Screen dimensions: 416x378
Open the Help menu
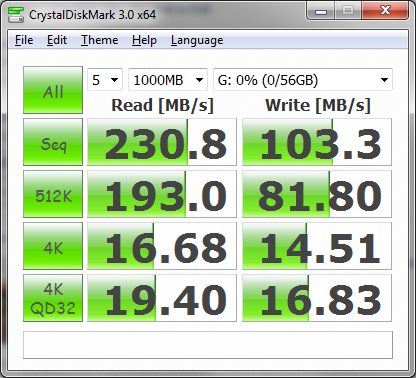coord(144,40)
